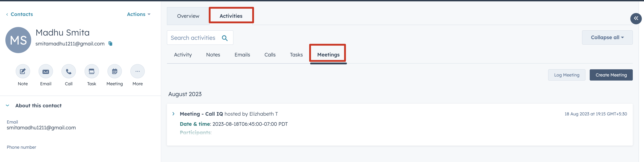
Task: Open the More actions ellipsis icon
Action: point(138,72)
